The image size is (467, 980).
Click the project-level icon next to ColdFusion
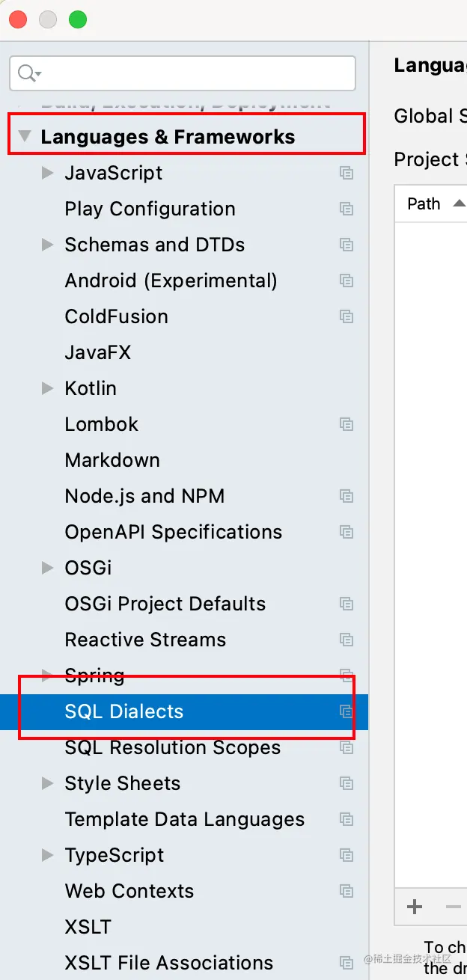coord(346,316)
